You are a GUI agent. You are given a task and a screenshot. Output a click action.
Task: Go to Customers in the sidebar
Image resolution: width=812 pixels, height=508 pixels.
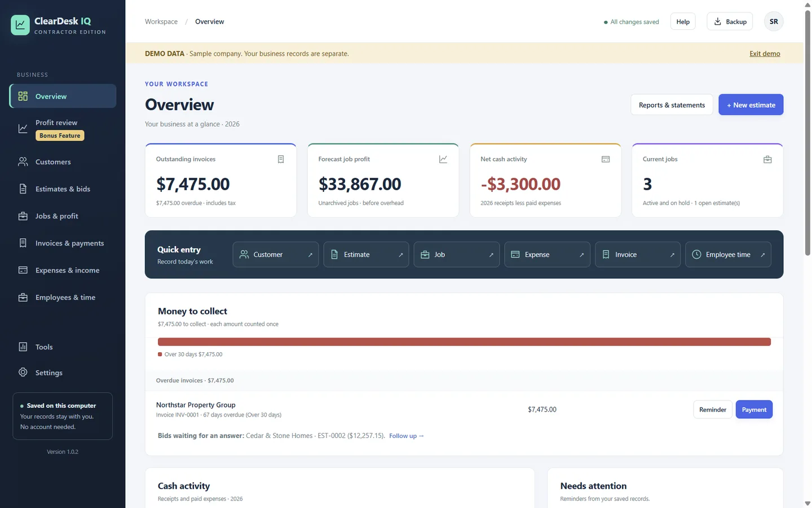click(63, 162)
